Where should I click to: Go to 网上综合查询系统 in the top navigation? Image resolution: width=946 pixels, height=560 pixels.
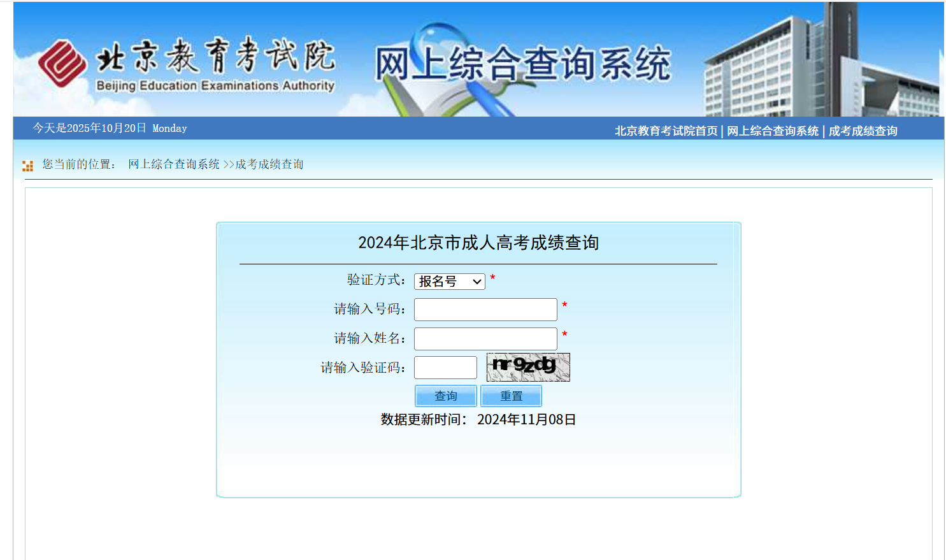pos(772,131)
